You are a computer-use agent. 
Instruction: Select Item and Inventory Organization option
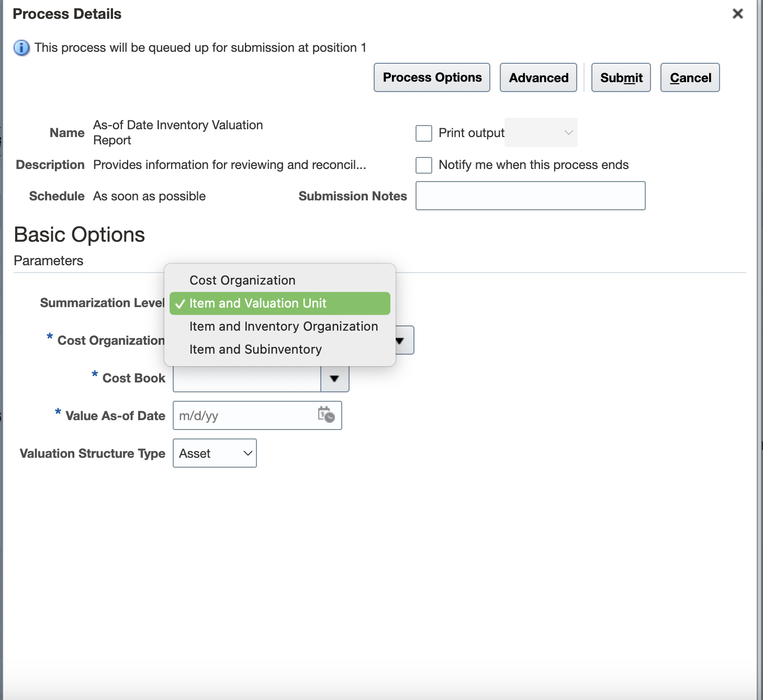coord(283,326)
